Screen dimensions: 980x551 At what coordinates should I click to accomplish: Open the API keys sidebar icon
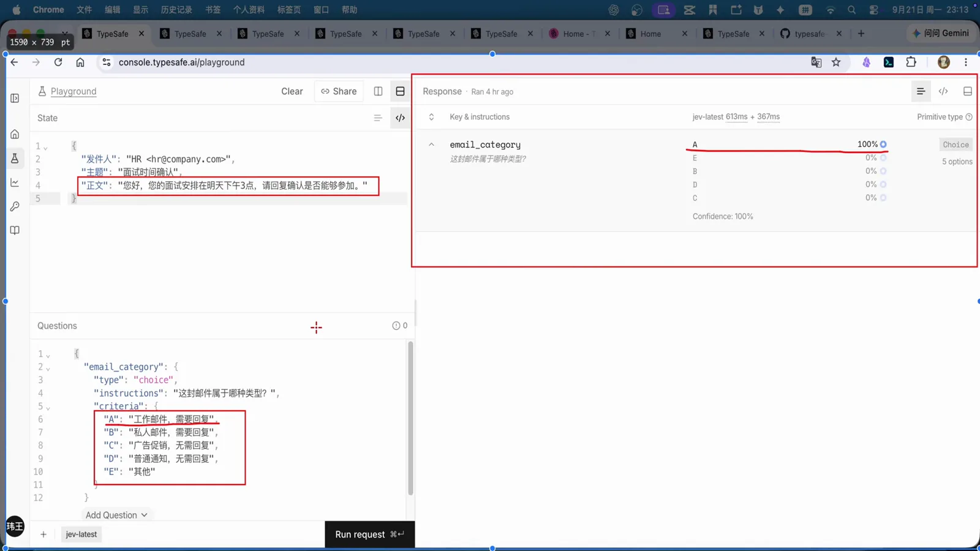click(15, 206)
